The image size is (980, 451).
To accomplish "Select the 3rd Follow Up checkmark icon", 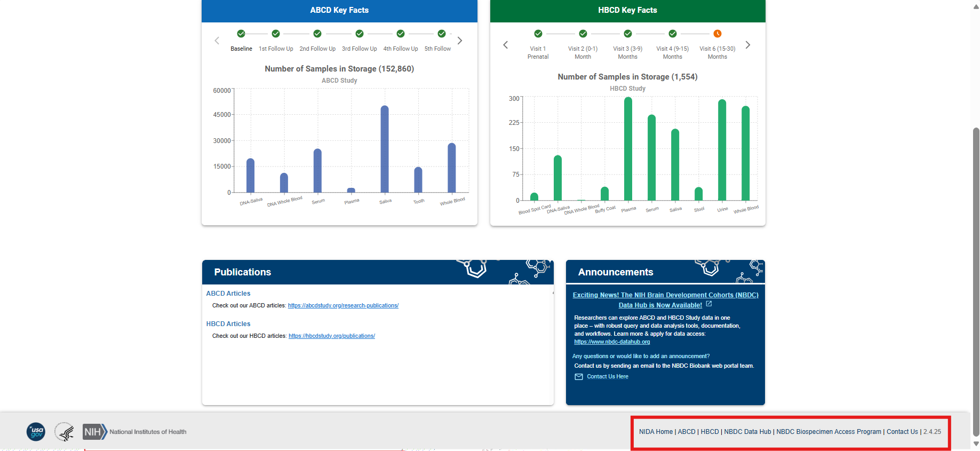I will (x=360, y=34).
